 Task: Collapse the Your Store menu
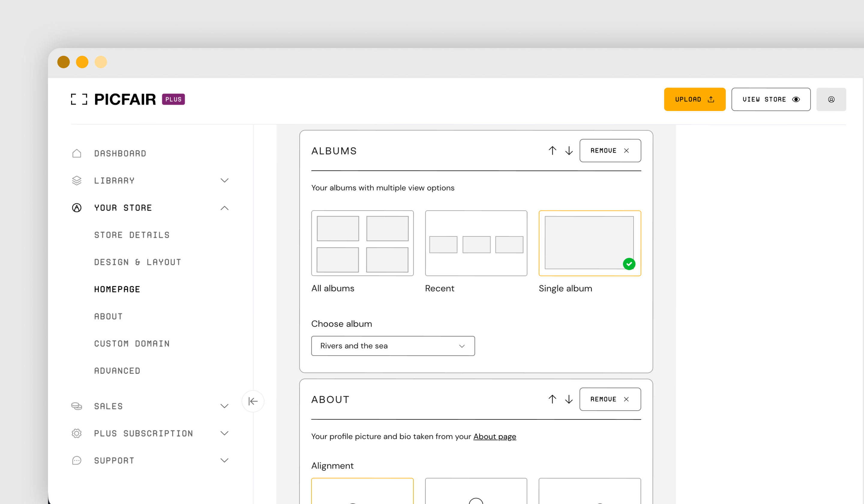pos(225,208)
